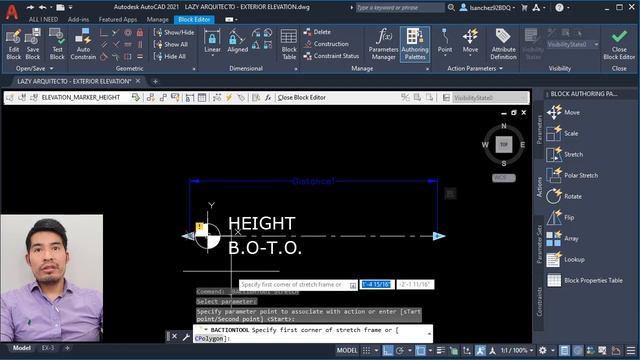Image resolution: width=640 pixels, height=360 pixels.
Task: Open Attribute Definition
Action: (x=503, y=44)
